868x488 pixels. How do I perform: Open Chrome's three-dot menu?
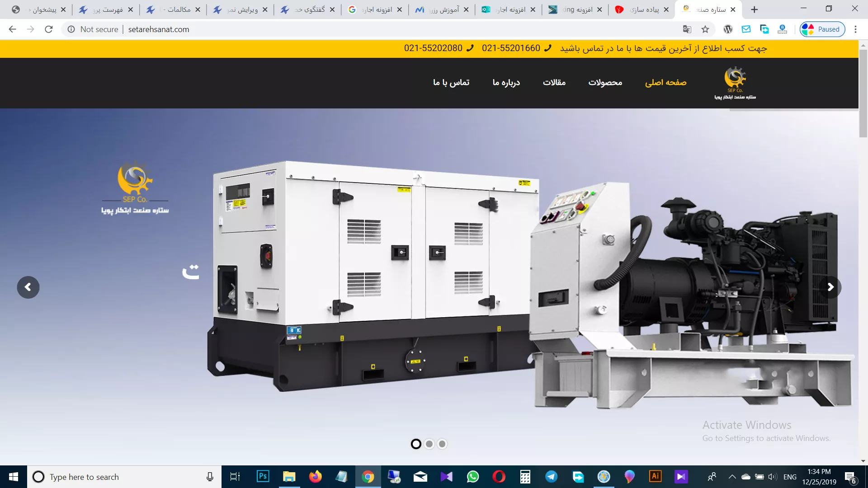tap(855, 29)
